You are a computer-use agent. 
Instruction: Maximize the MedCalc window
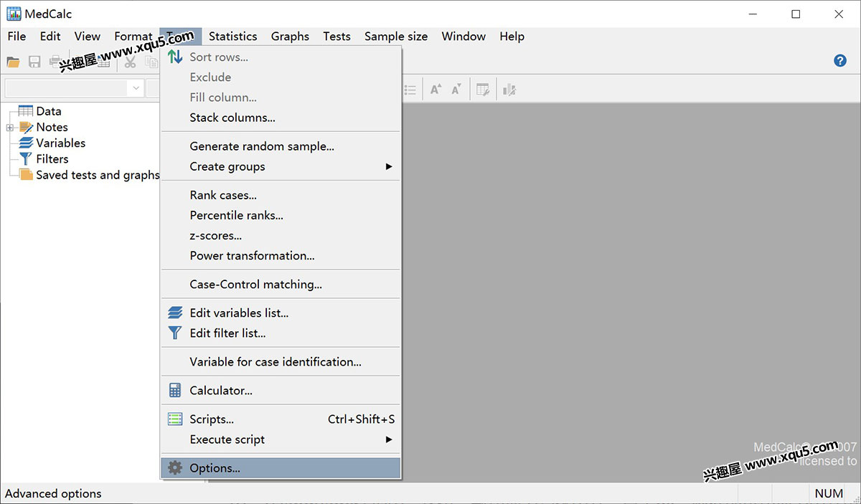point(796,14)
